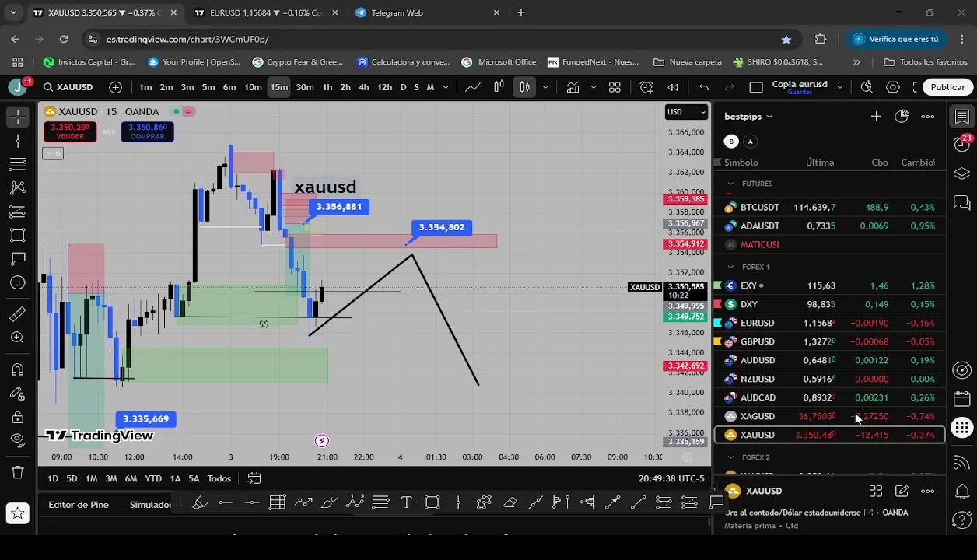Select the 1m timeframe
Viewport: 977px width, 560px height.
point(145,87)
